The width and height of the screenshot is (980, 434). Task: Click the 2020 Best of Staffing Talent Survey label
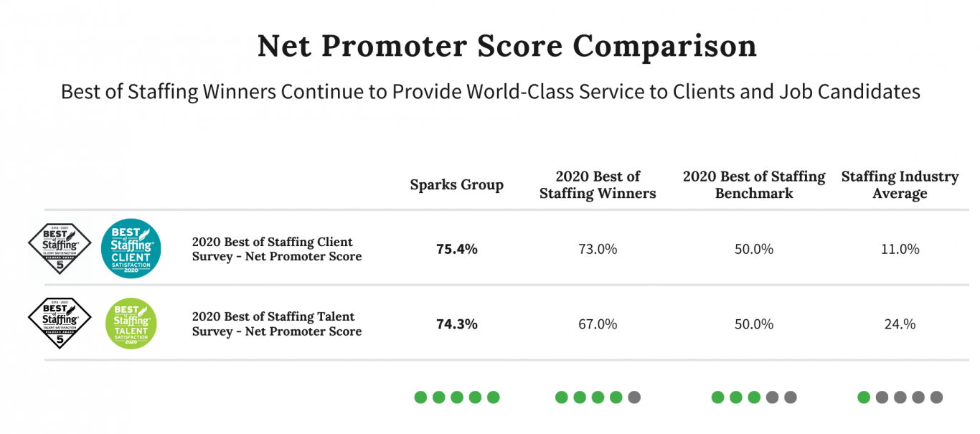(x=277, y=324)
